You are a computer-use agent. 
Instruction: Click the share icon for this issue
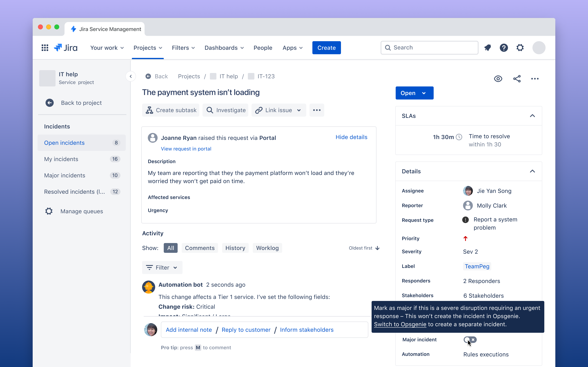(517, 79)
